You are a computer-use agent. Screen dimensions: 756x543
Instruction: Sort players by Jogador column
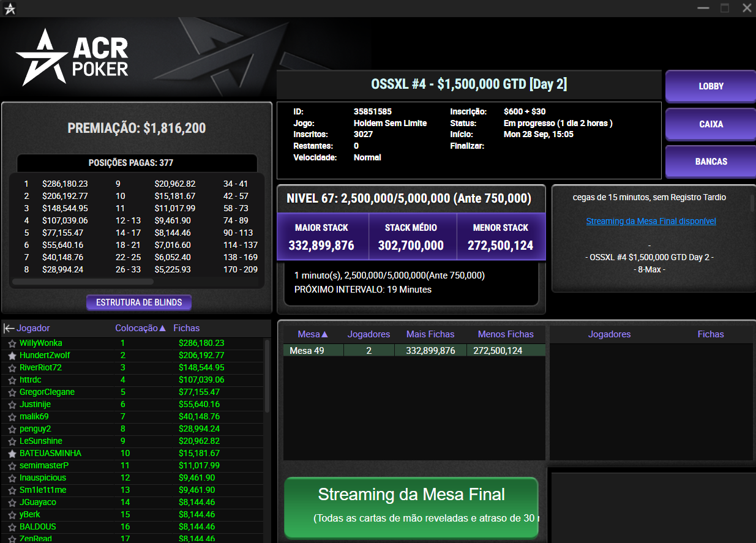pos(33,328)
